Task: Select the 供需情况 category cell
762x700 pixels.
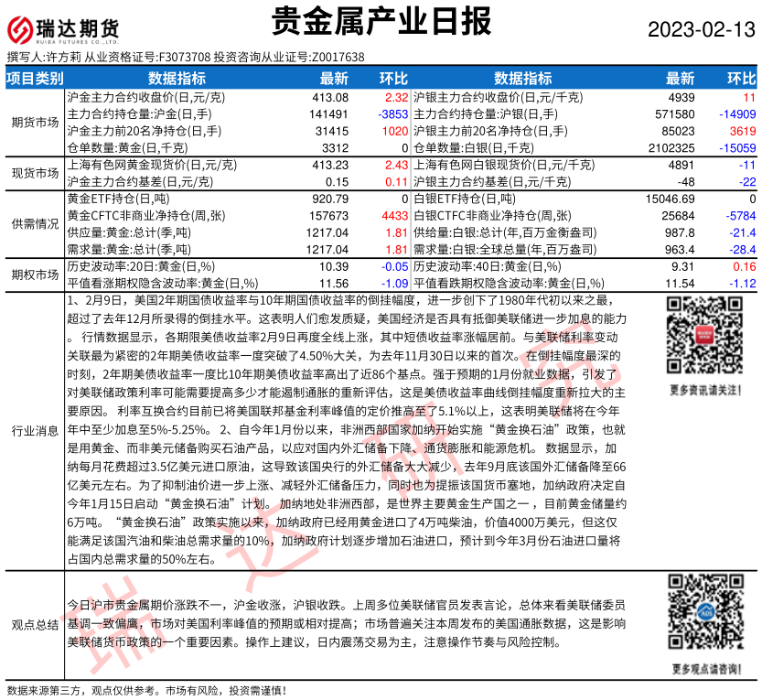Action: coord(35,223)
